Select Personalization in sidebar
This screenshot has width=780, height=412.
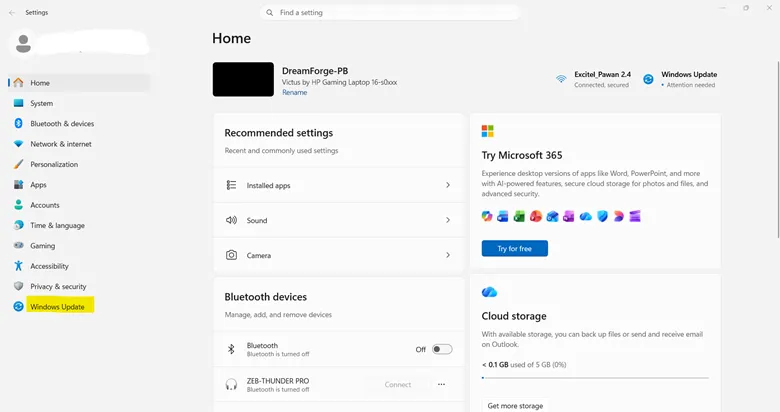click(79, 164)
